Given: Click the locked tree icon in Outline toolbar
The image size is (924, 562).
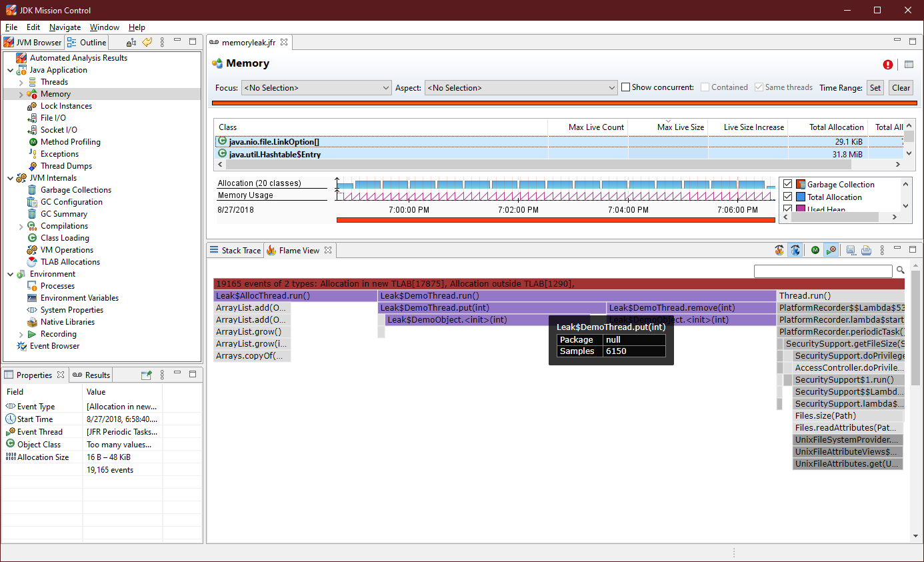Looking at the screenshot, I should click(131, 43).
